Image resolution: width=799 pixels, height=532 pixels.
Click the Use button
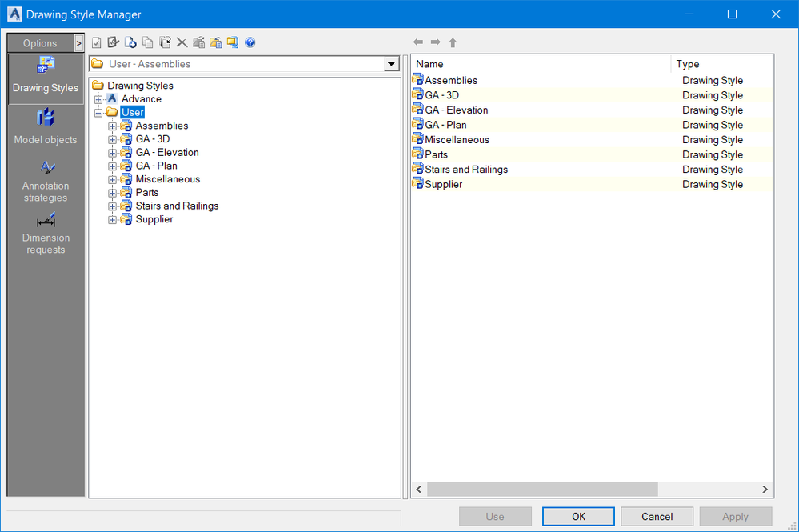pos(495,517)
